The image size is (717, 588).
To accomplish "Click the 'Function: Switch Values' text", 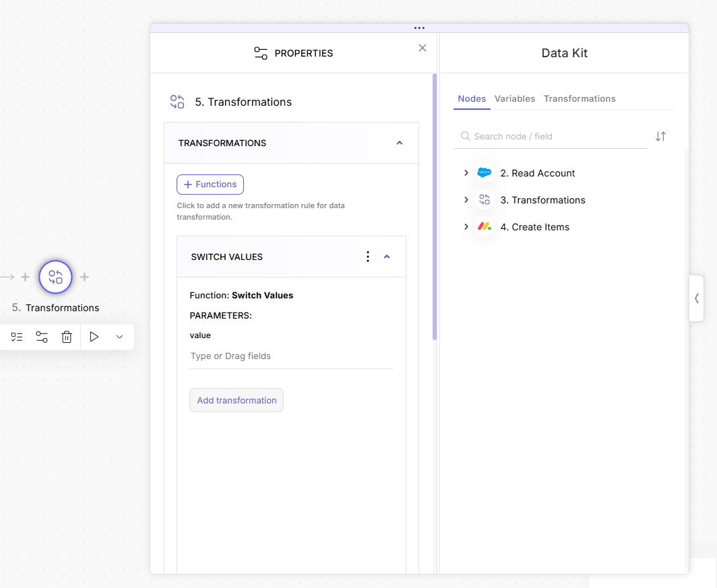I will tap(241, 296).
